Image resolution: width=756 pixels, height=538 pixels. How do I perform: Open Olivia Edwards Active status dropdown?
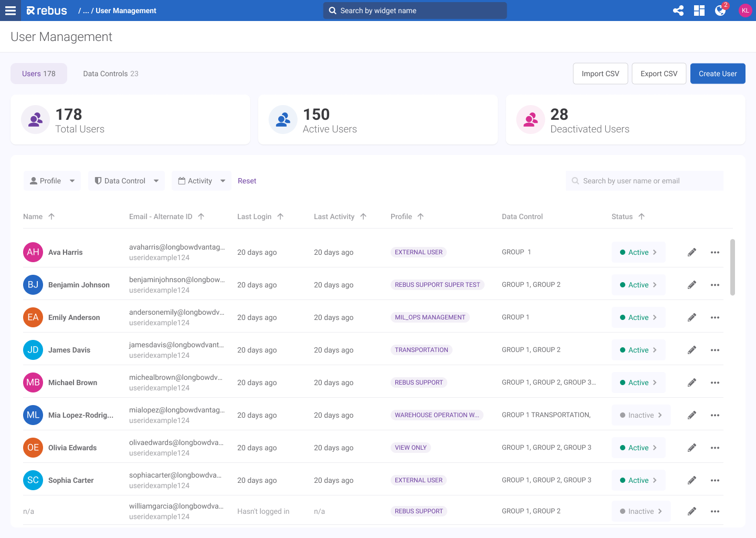coord(638,448)
